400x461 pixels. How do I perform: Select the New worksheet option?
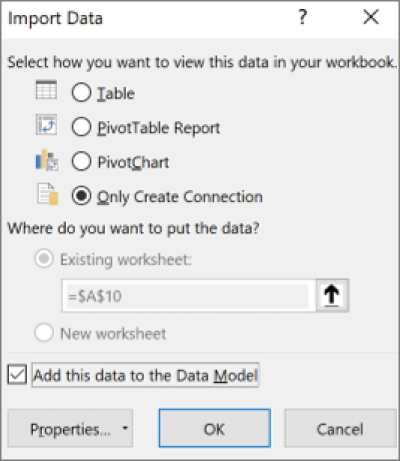tap(44, 333)
